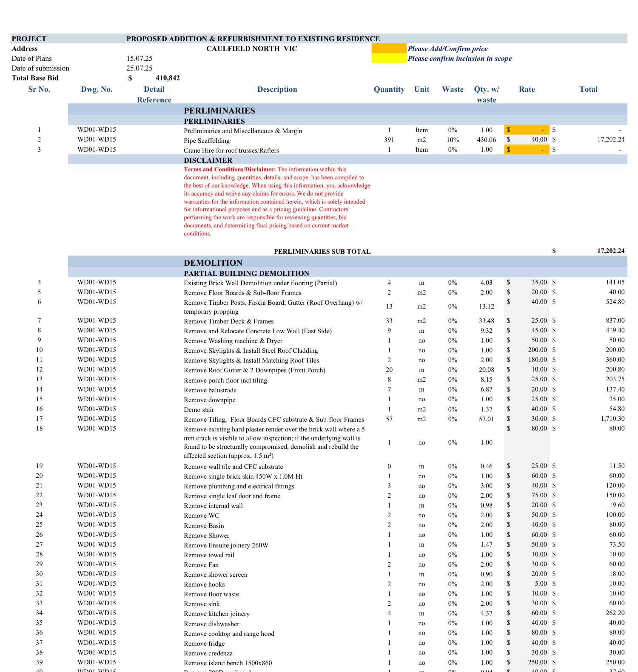638x672 pixels.
Task: Select 'Remove plumbing and electrical fittings' description
Action: [239, 486]
